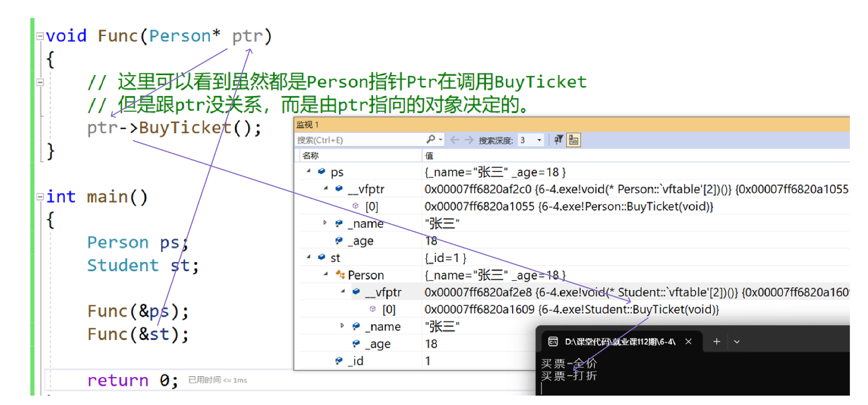Image resolution: width=868 pixels, height=405 pixels.
Task: Click the field icon beside ps _age
Action: coord(339,241)
